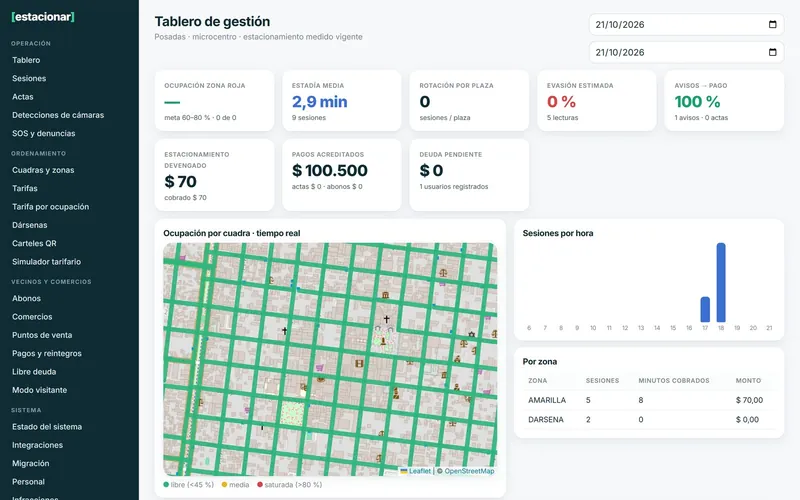Click Pagos acreditados $ 100.500 card
800x500 pixels.
click(x=341, y=175)
